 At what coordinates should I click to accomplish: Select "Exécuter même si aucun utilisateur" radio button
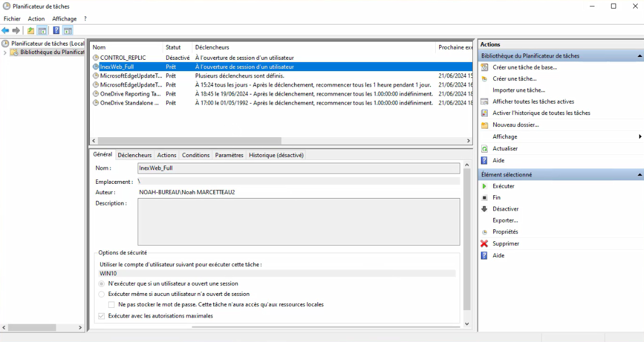[102, 294]
